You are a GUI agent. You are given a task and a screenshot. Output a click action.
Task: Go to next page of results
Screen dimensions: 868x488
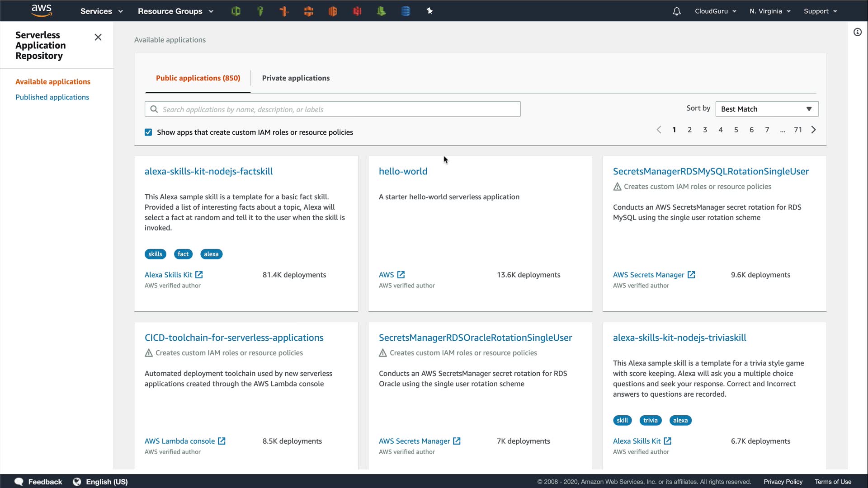(x=814, y=130)
